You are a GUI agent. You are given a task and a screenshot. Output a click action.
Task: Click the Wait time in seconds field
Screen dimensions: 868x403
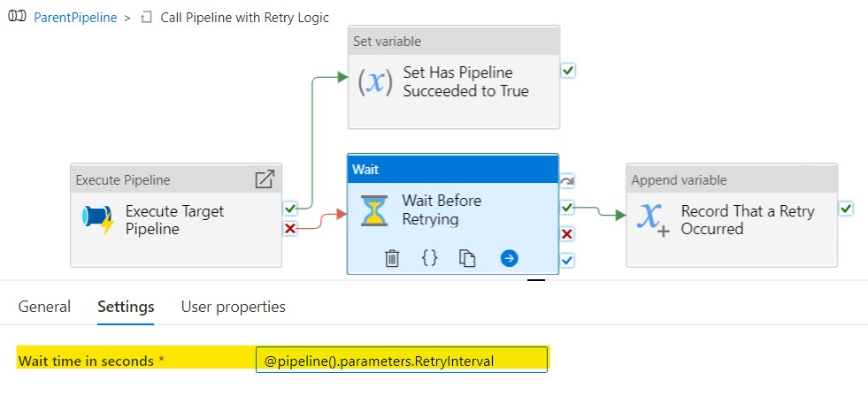click(402, 360)
